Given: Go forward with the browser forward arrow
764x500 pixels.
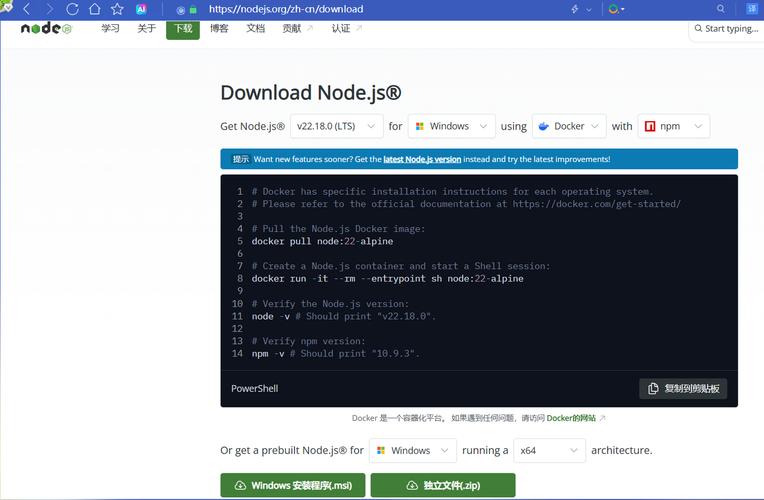Looking at the screenshot, I should (x=49, y=9).
